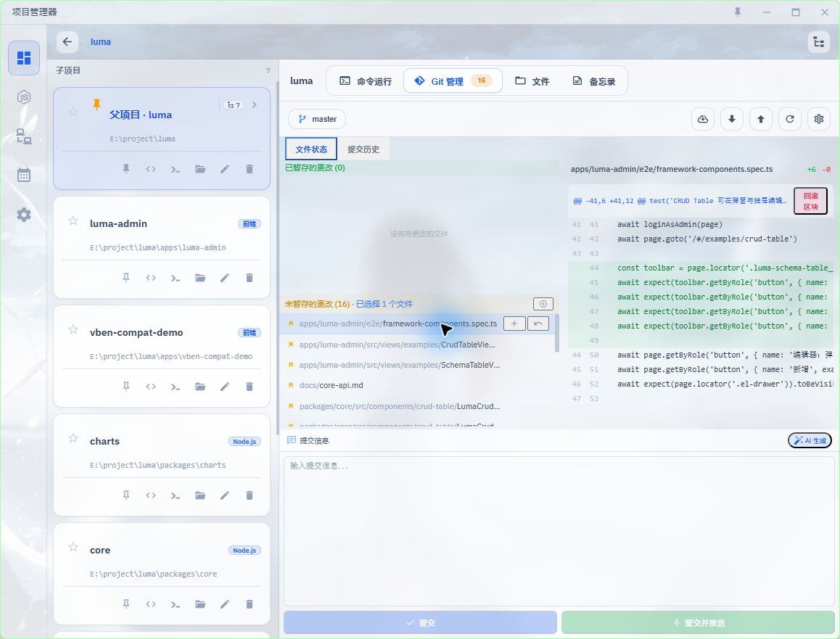
Task: Click the changed files list scrollbar
Action: click(x=556, y=333)
